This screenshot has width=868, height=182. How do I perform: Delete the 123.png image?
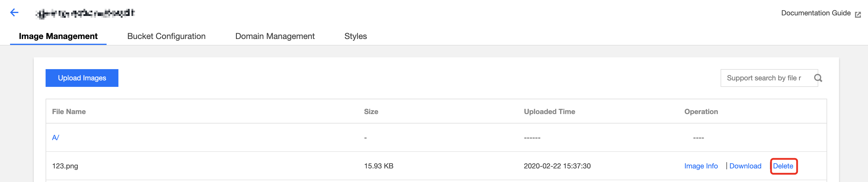click(783, 166)
